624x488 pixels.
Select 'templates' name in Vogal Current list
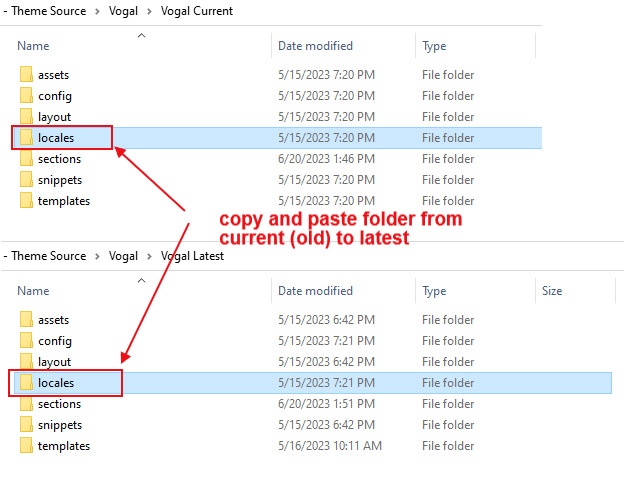click(x=64, y=201)
